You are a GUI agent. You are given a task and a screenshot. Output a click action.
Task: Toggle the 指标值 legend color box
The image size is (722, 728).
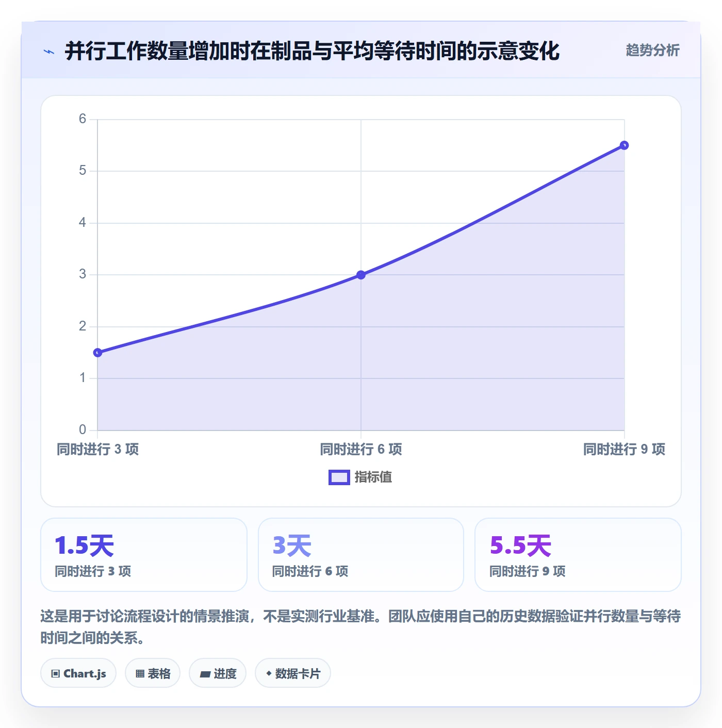(x=339, y=477)
